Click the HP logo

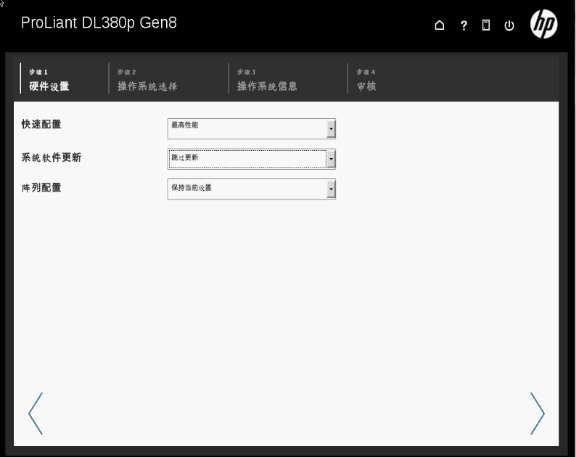pyautogui.click(x=544, y=24)
